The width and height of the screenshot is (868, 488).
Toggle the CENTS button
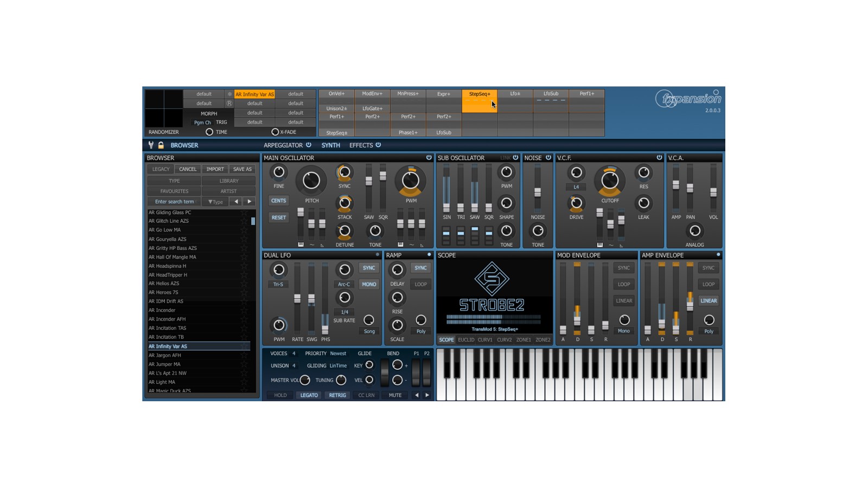click(278, 201)
